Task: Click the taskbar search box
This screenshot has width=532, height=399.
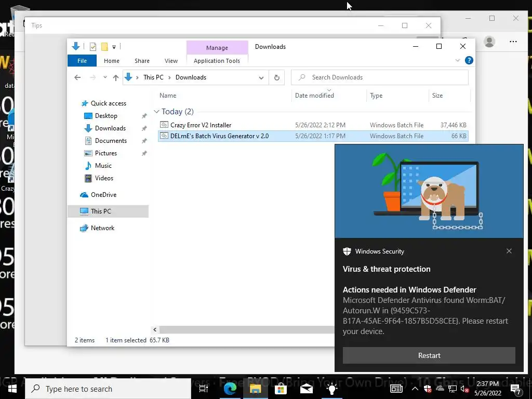Action: (108, 389)
